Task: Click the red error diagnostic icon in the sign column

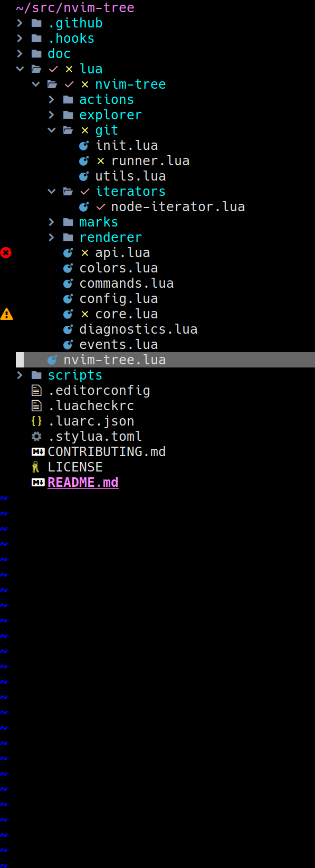Action: pos(6,252)
